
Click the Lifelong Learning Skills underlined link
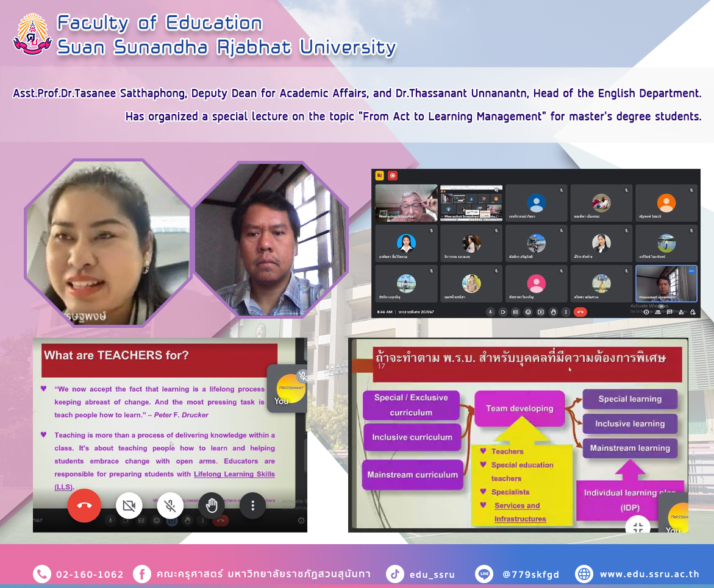click(234, 474)
